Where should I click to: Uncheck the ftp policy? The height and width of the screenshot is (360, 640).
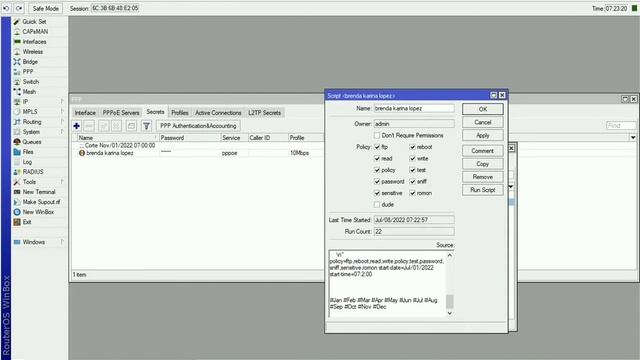tap(377, 147)
